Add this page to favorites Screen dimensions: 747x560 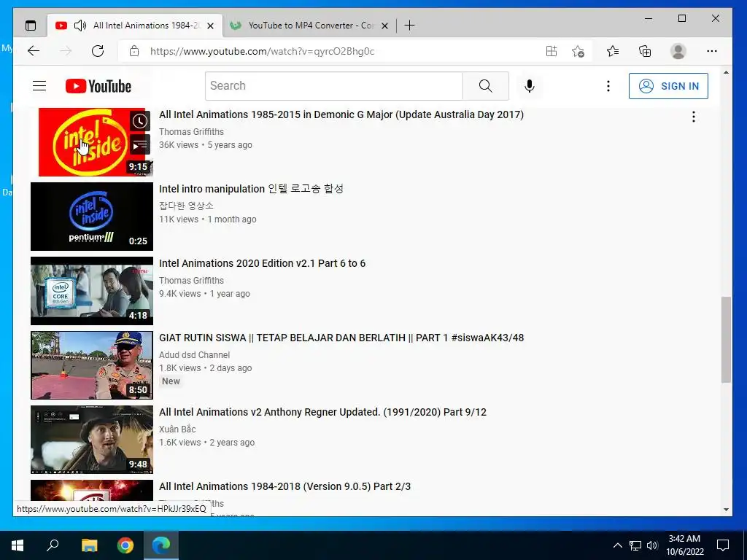point(578,51)
